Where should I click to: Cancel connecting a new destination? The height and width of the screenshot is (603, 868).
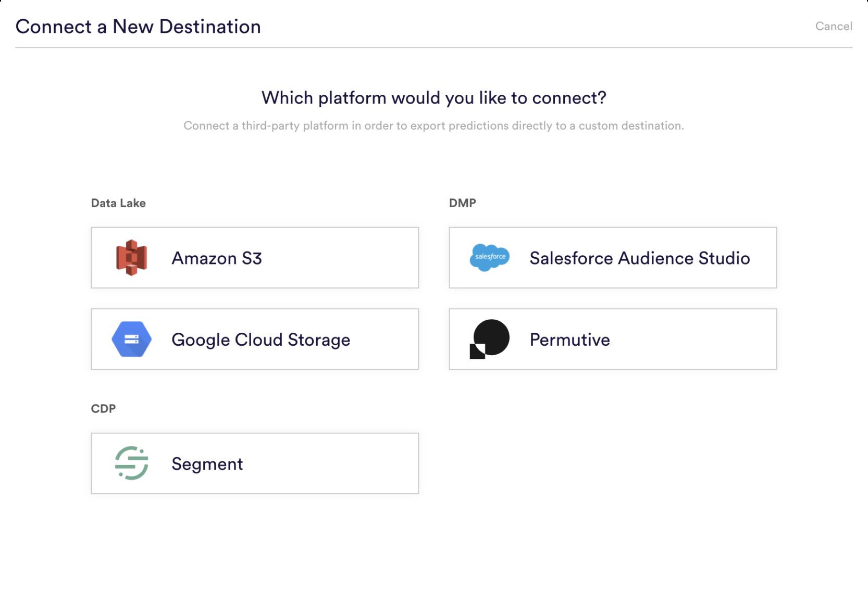click(834, 26)
